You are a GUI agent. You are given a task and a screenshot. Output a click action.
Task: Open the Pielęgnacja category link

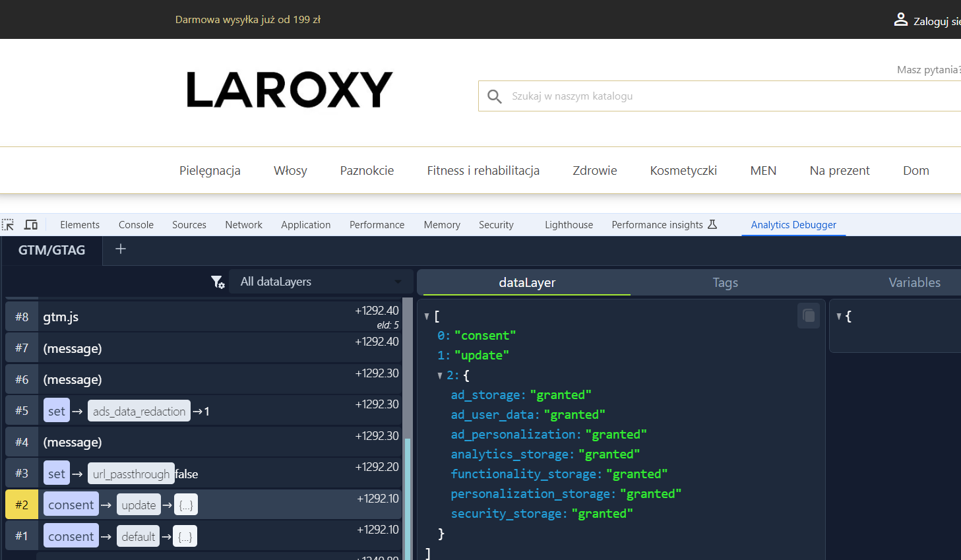[x=210, y=170]
